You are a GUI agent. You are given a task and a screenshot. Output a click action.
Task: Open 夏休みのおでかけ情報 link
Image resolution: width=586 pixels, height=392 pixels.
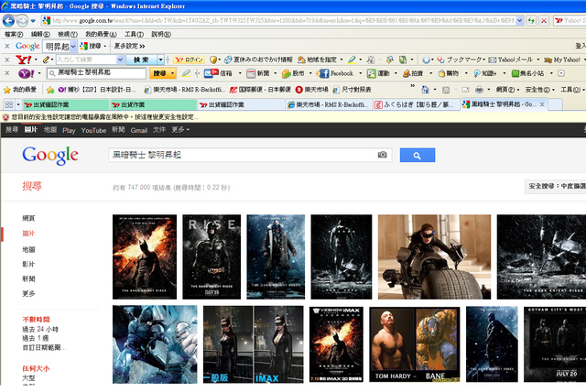(x=258, y=60)
